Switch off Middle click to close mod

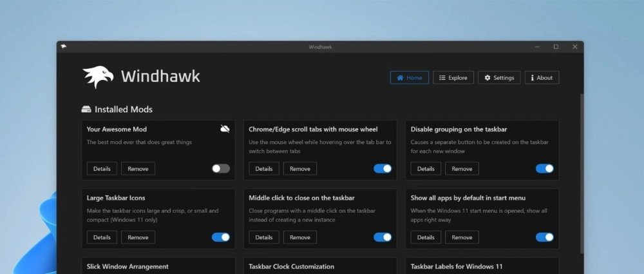[383, 237]
